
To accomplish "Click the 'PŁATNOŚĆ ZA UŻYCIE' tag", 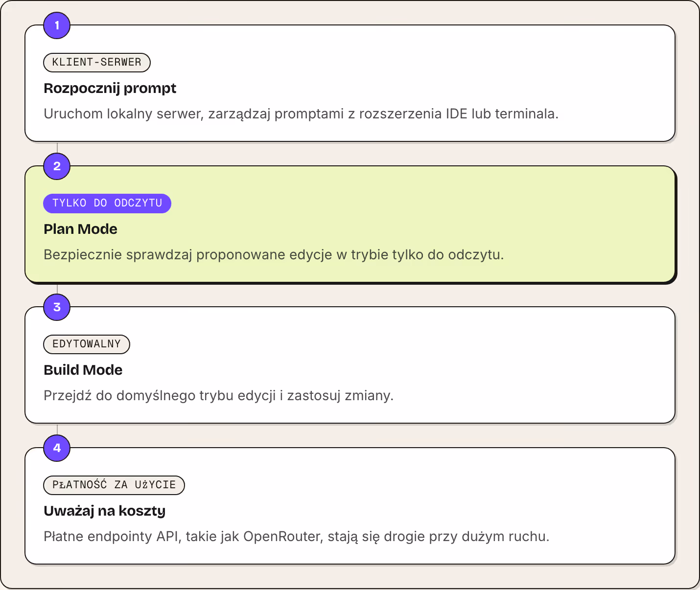I will 114,485.
